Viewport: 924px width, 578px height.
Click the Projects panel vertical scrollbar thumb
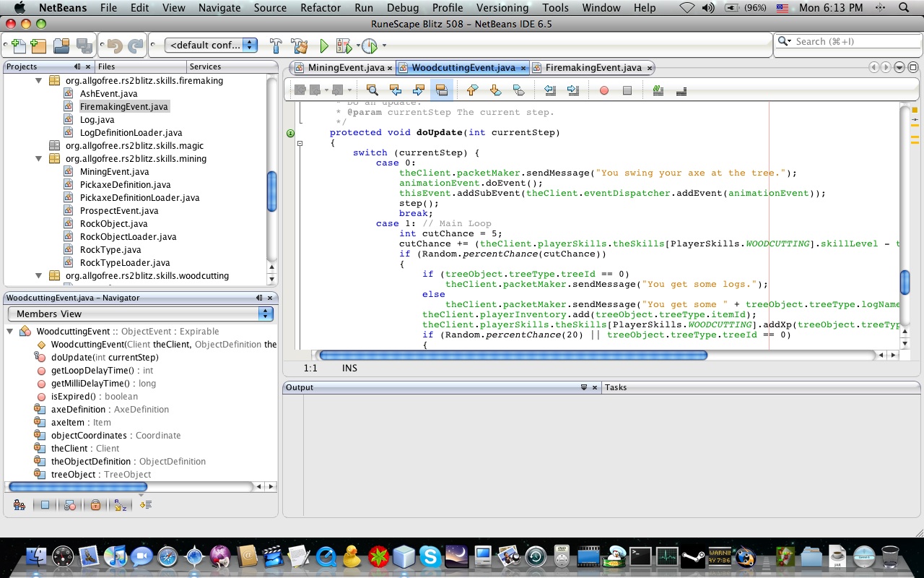pyautogui.click(x=272, y=191)
